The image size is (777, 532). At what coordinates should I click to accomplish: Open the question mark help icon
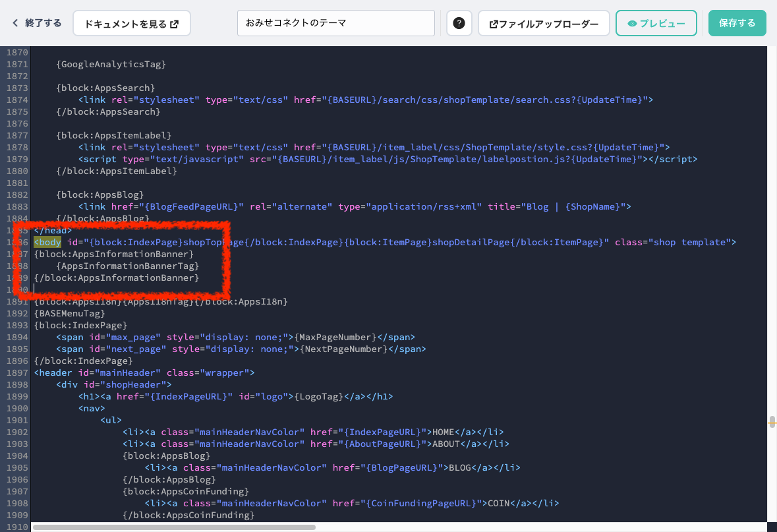[459, 23]
